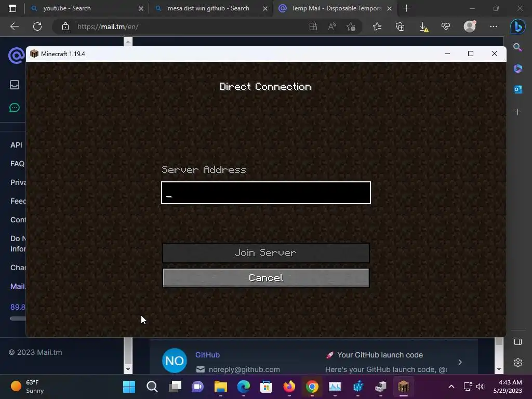This screenshot has height=399, width=532.
Task: Click the Cancel button in Minecraft
Action: [x=265, y=278]
